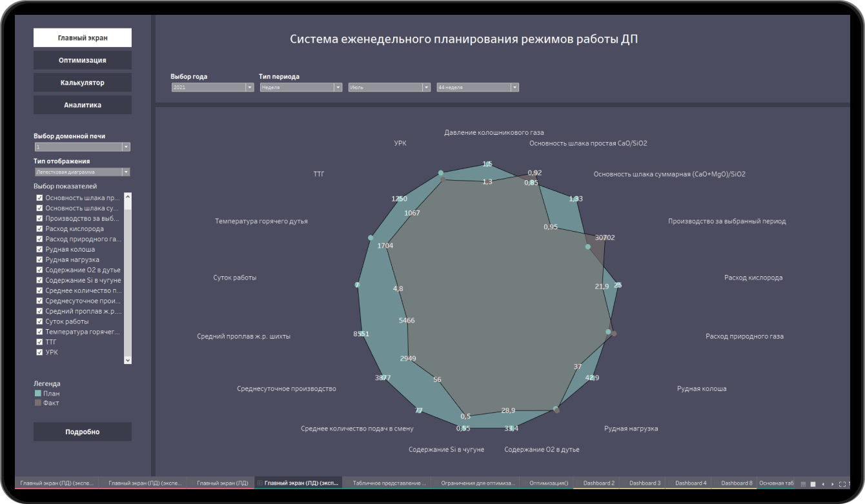Switch to the 'Основная таб' sheet tab
865x504 pixels.
coord(777,483)
